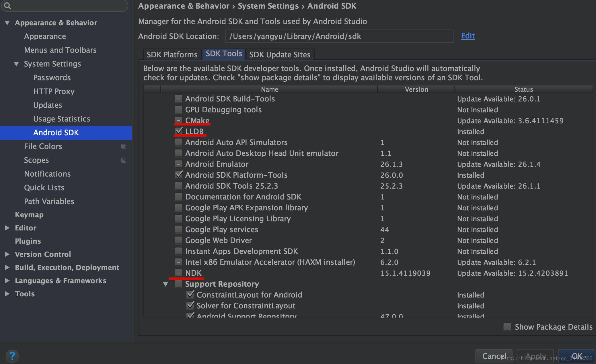Screen dimensions: 596x364
Task: Check the Google Web Driver checkbox
Action: [178, 240]
